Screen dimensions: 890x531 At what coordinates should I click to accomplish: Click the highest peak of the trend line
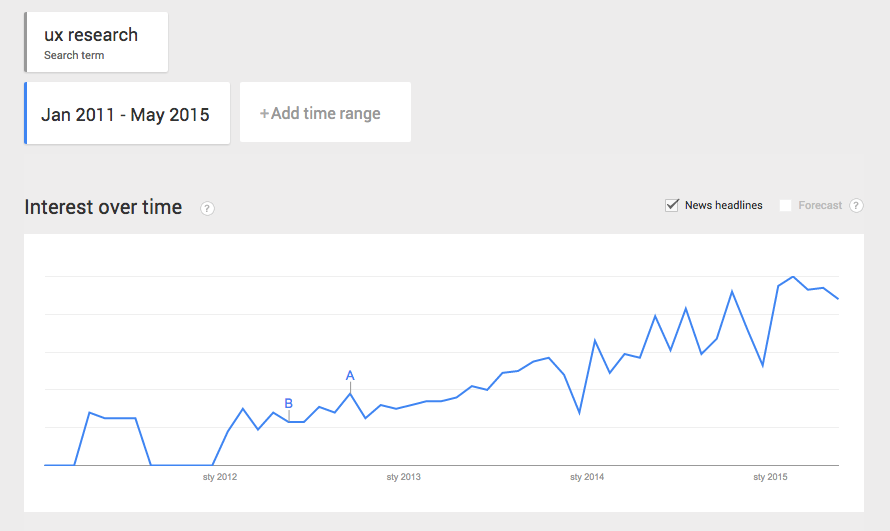[793, 277]
